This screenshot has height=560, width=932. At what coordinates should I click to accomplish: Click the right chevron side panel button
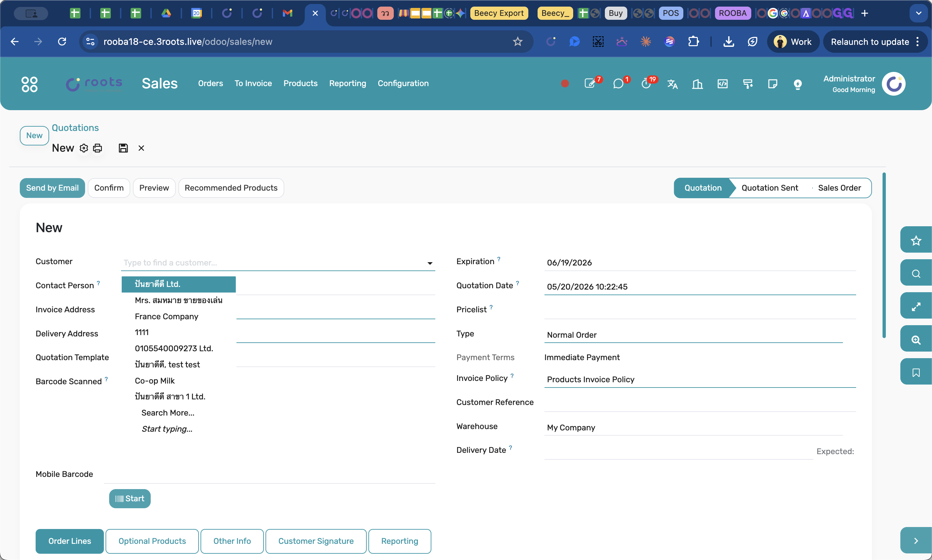[916, 541]
